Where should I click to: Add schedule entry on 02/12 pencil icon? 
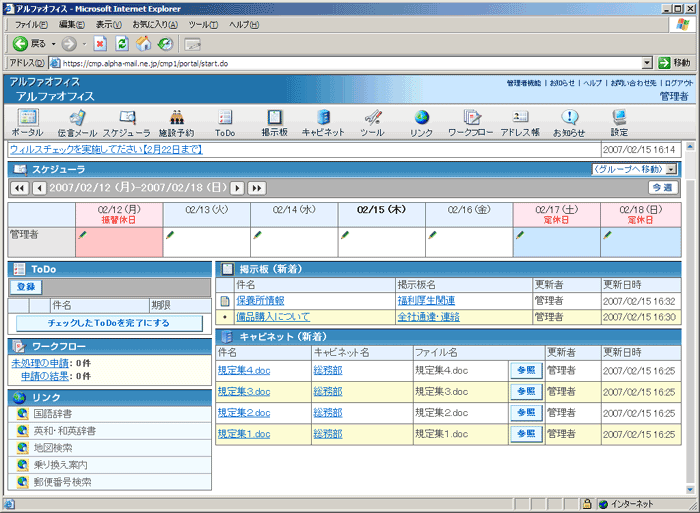click(83, 234)
